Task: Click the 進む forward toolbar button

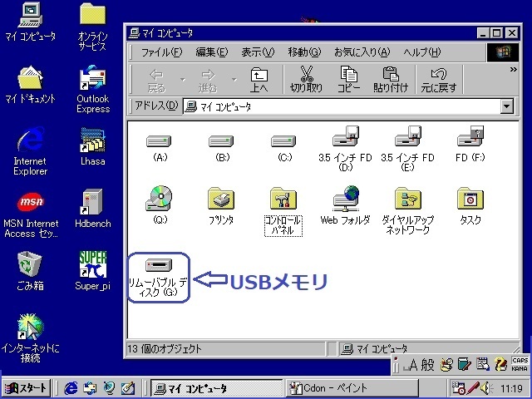Action: [x=208, y=81]
